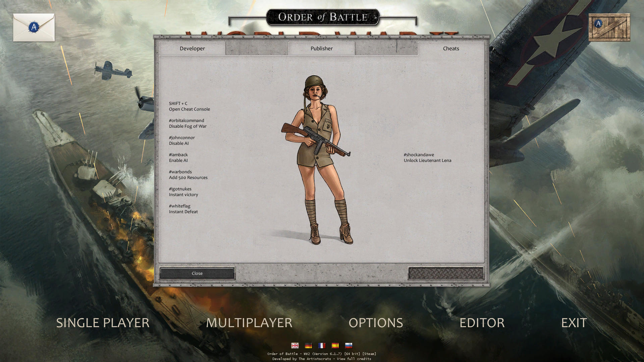Click the Open Cheat Console text
This screenshot has height=362, width=644.
(x=189, y=109)
